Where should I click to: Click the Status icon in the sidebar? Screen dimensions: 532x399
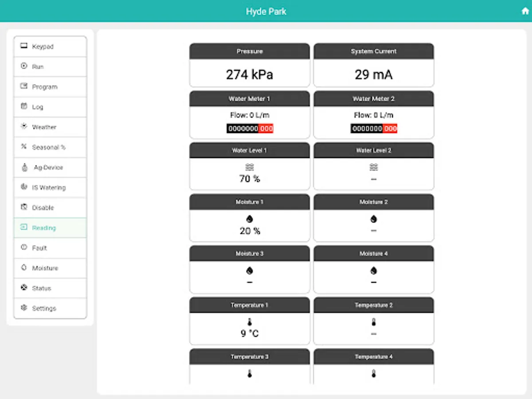click(x=24, y=288)
